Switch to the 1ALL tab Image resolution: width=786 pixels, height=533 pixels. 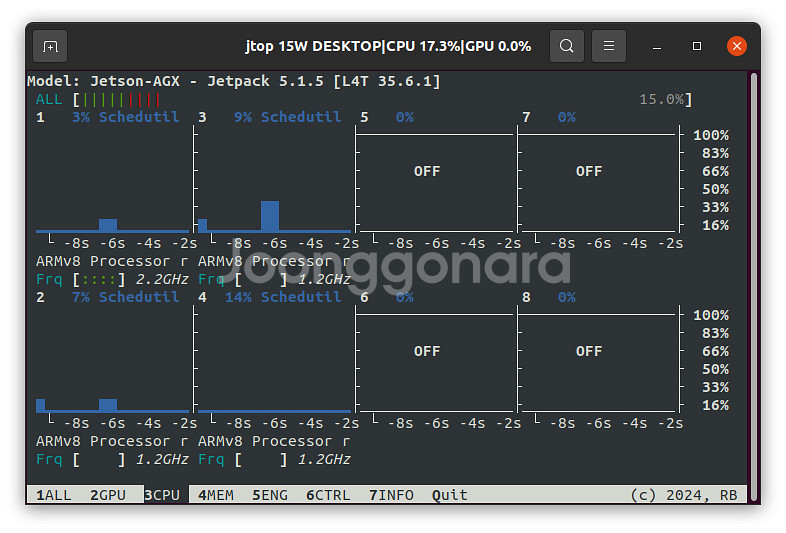tap(54, 495)
